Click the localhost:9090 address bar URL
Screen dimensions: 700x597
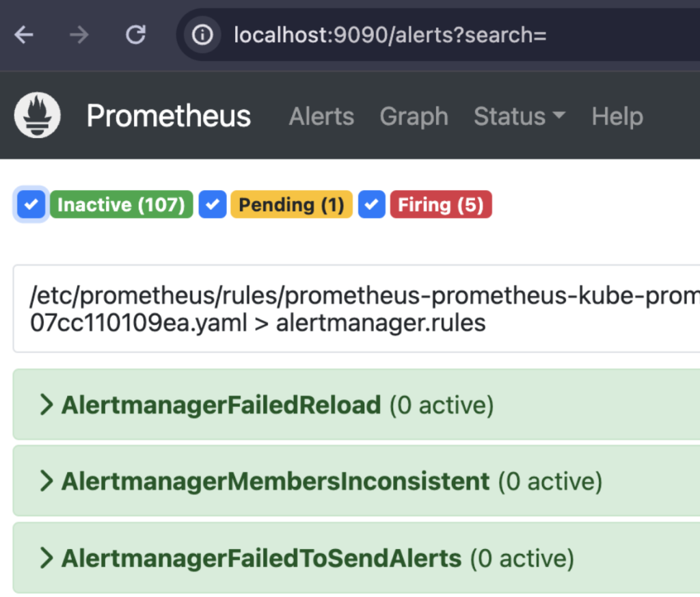(390, 35)
